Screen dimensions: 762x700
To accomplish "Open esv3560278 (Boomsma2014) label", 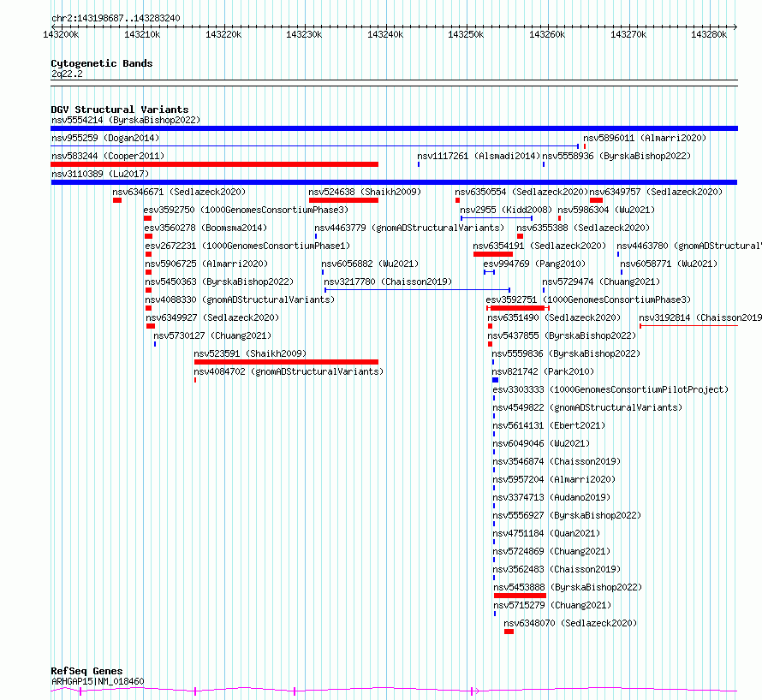I will pos(205,228).
